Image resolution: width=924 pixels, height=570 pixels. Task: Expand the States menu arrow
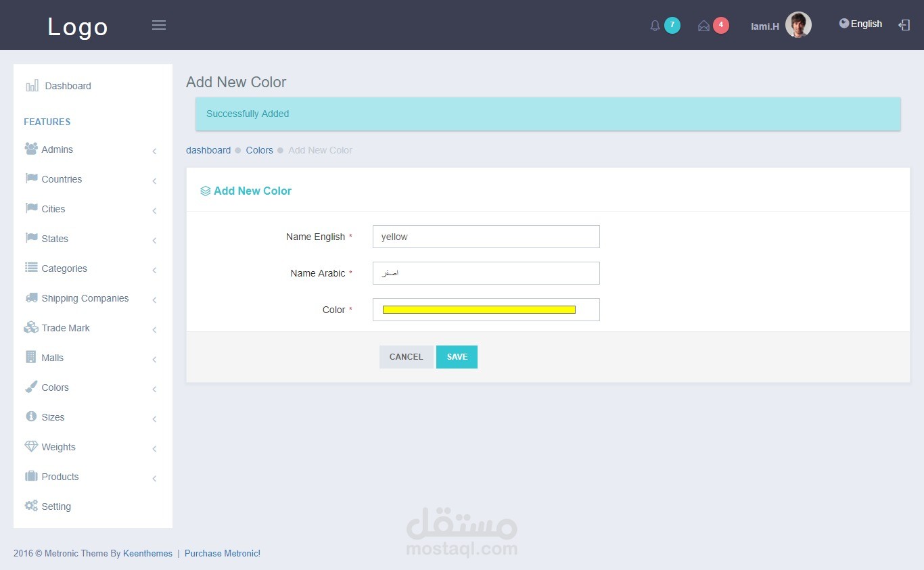154,240
